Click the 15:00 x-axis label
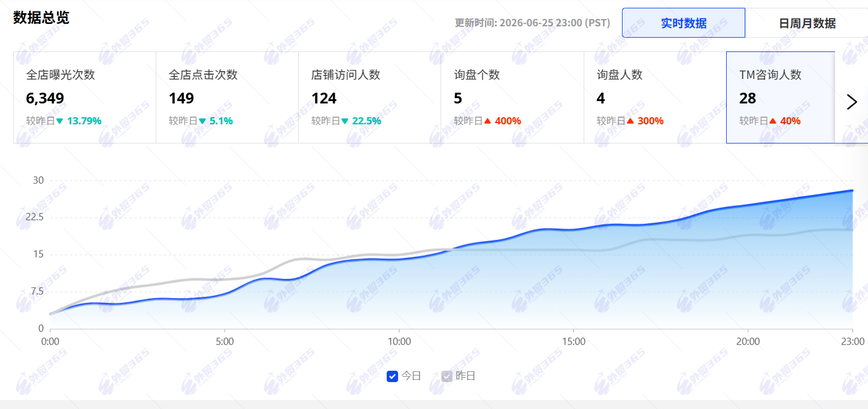868x409 pixels. click(573, 342)
